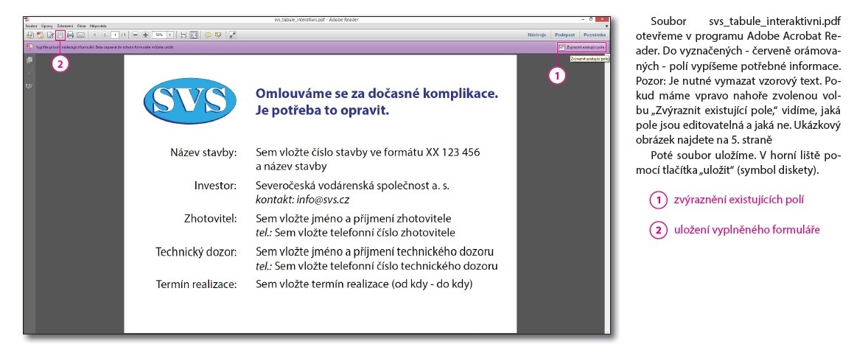The height and width of the screenshot is (361, 868).
Task: Open the Nástroje pane
Action: pyautogui.click(x=537, y=35)
